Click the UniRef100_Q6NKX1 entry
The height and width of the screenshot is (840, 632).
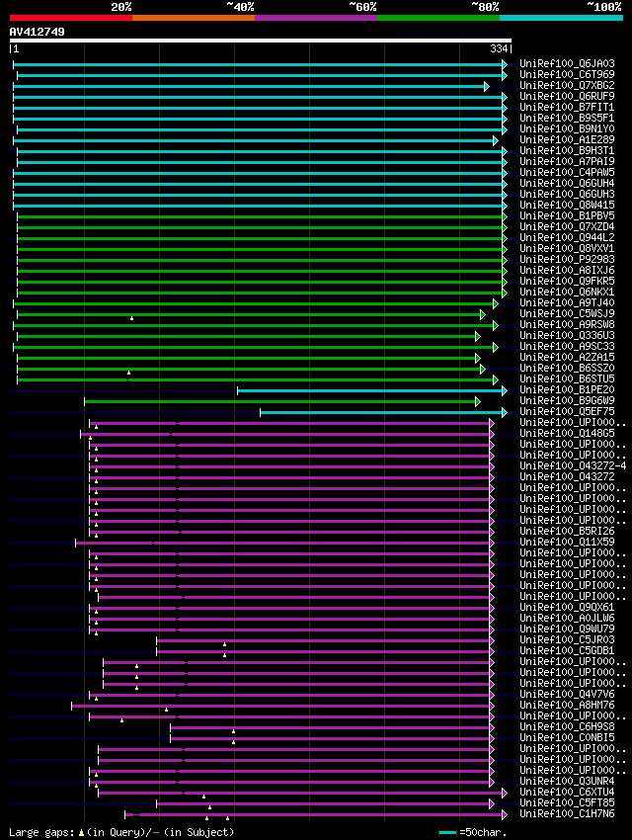tap(567, 292)
